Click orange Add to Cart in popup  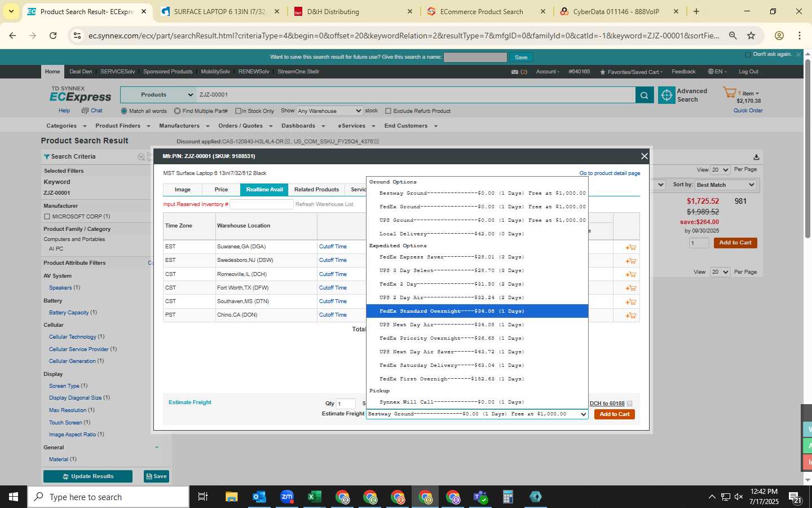point(614,414)
